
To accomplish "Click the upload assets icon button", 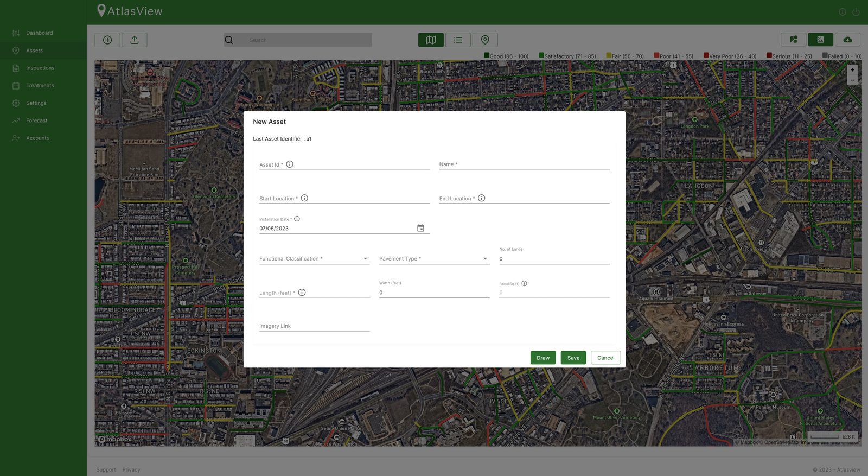I will pos(135,40).
